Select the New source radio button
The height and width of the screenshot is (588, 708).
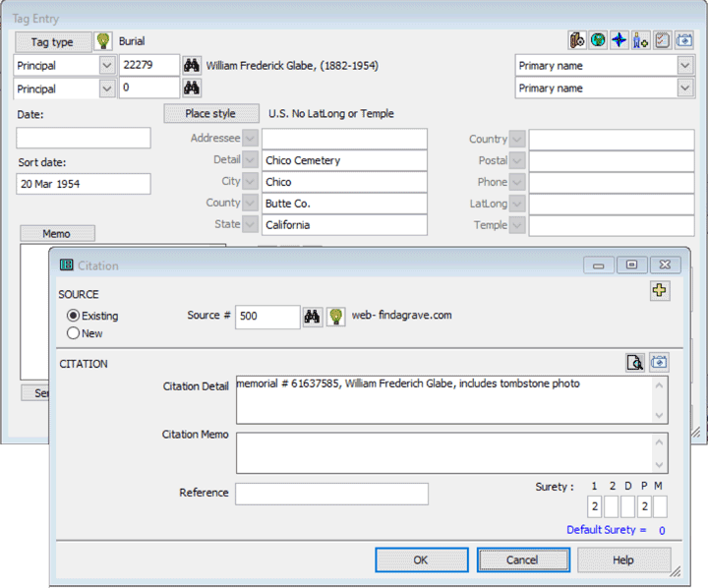[x=73, y=333]
